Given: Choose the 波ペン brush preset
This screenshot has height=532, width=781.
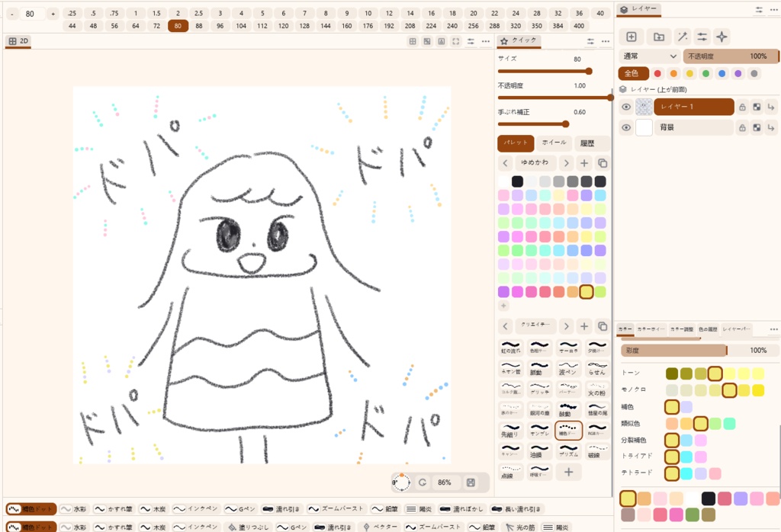Looking at the screenshot, I should click(567, 368).
